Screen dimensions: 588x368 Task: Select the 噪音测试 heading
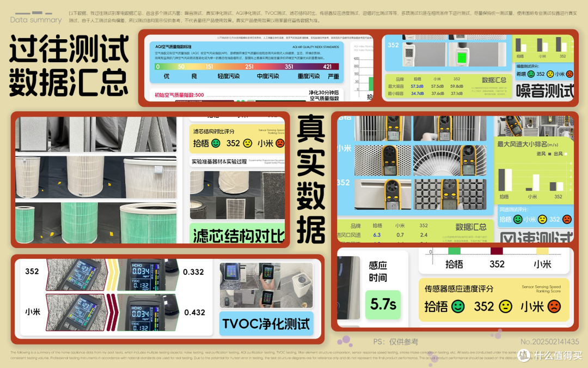coord(544,91)
